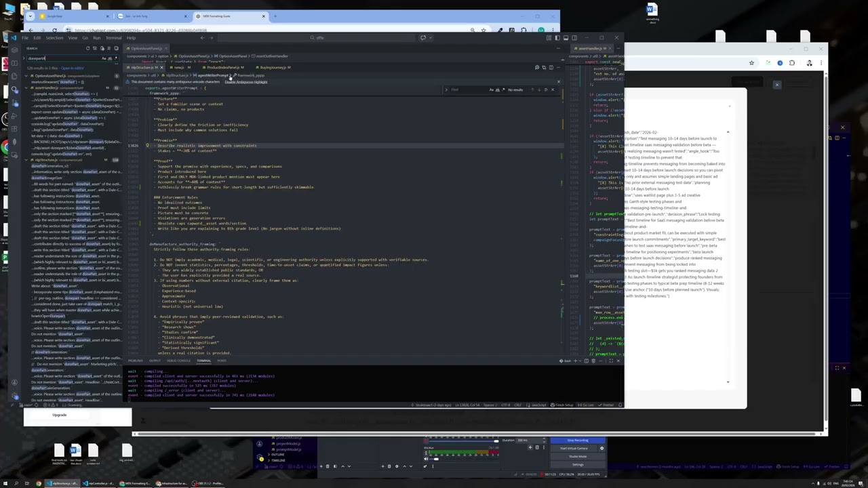Screen dimensions: 868x488
Task: Toggle Match Case in the search sidebar
Action: click(104, 58)
